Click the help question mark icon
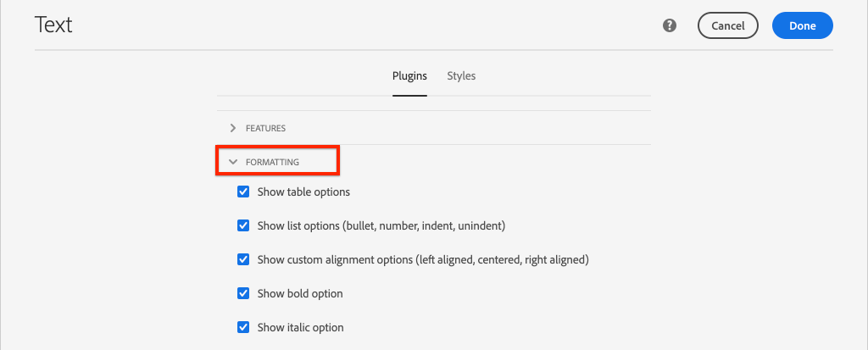 tap(670, 25)
